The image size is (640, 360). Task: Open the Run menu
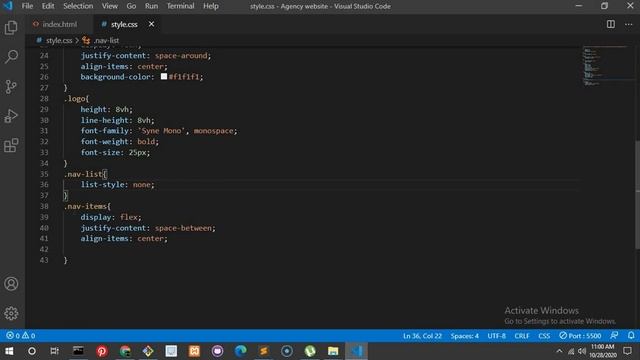coord(151,6)
